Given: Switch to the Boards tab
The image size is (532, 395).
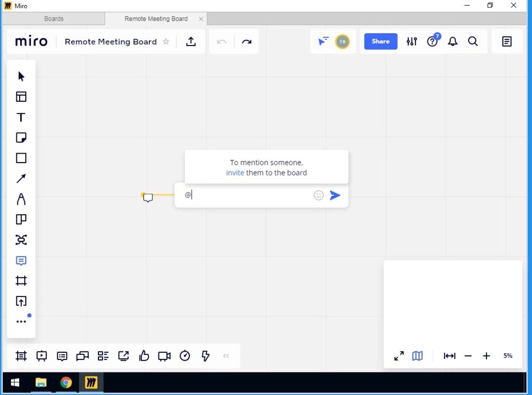Looking at the screenshot, I should tap(53, 19).
